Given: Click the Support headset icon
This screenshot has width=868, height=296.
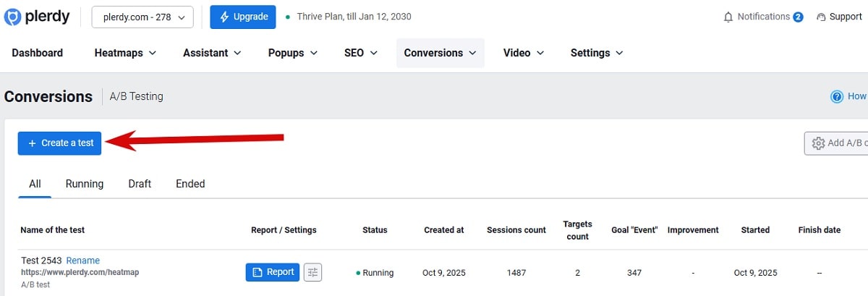Looking at the screenshot, I should tap(821, 17).
